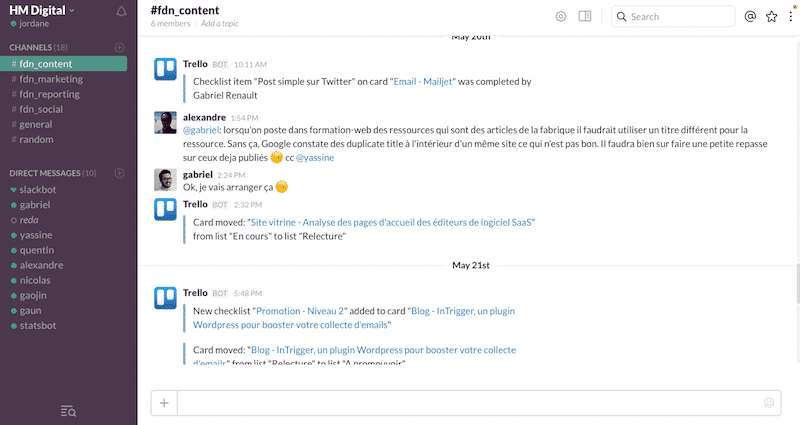Start new direct message with plus icon
The image size is (800, 425).
pyautogui.click(x=120, y=173)
